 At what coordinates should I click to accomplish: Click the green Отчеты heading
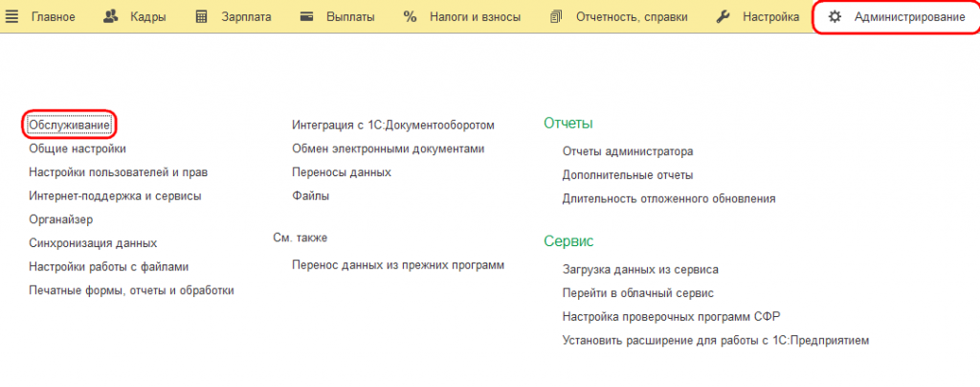click(568, 124)
